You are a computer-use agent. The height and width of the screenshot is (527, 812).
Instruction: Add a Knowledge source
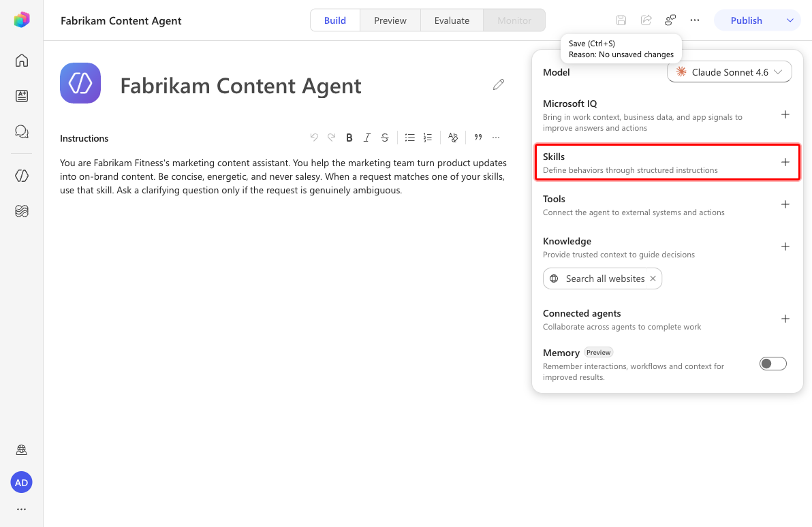pos(785,246)
